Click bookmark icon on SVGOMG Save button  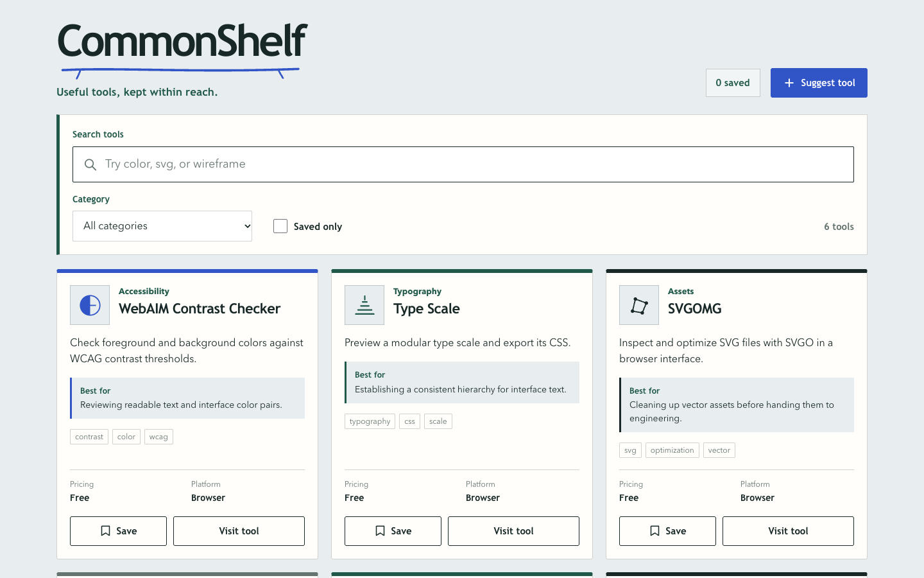pyautogui.click(x=654, y=531)
